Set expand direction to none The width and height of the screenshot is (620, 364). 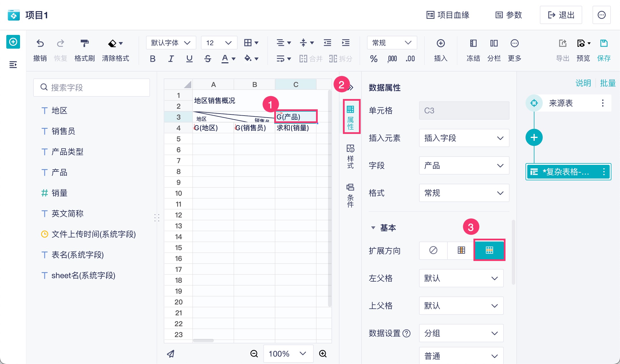coord(433,250)
